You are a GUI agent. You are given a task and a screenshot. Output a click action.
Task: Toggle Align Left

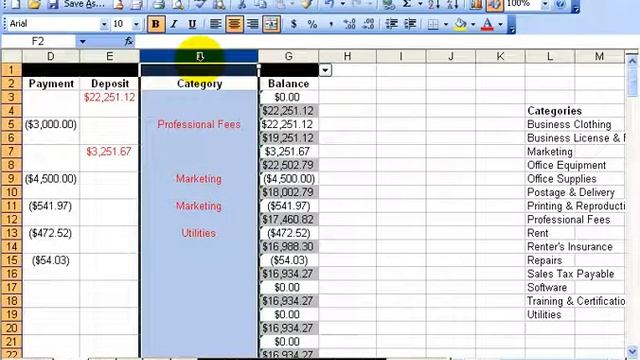pyautogui.click(x=216, y=24)
